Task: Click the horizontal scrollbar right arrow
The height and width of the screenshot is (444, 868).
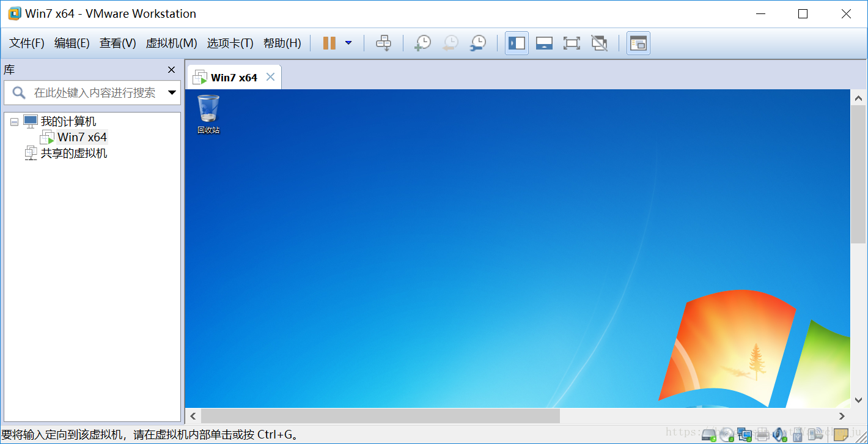Action: 842,416
